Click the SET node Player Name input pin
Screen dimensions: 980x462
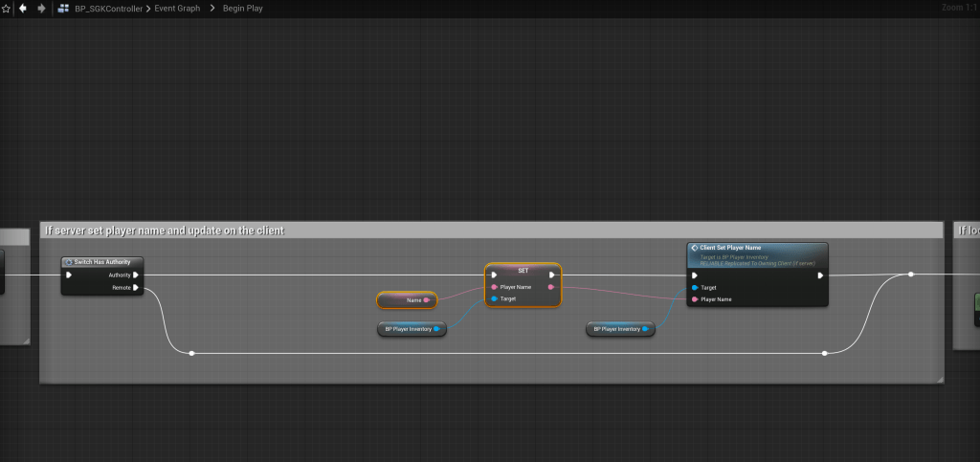point(495,287)
